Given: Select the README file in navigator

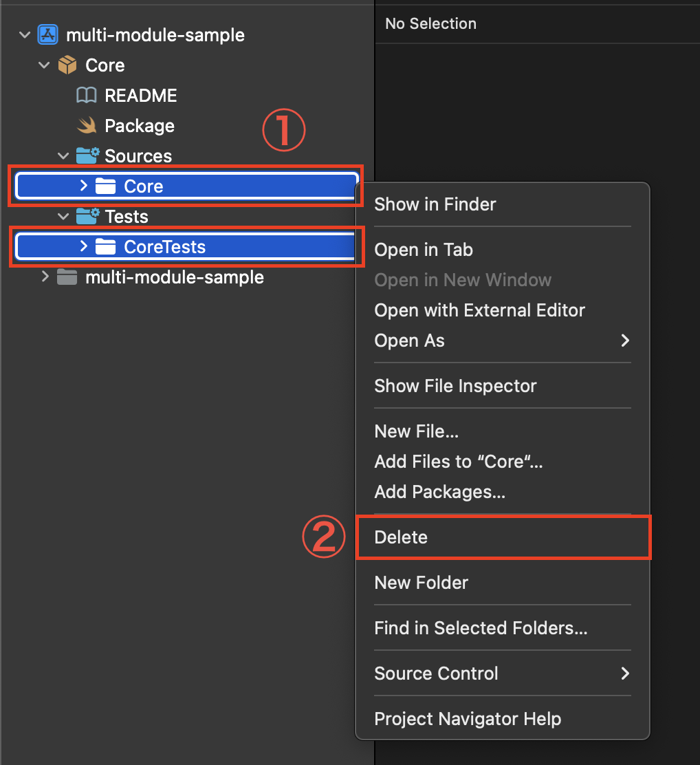Looking at the screenshot, I should click(x=140, y=96).
